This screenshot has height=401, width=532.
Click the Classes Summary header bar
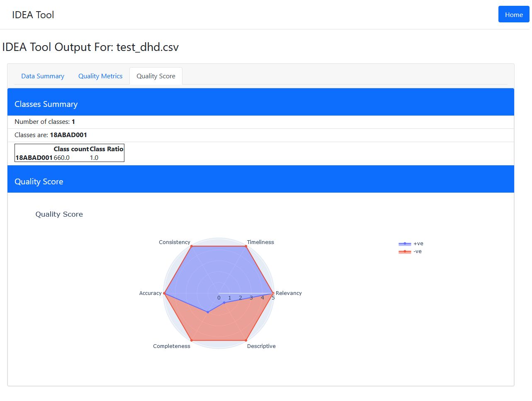[x=260, y=104]
